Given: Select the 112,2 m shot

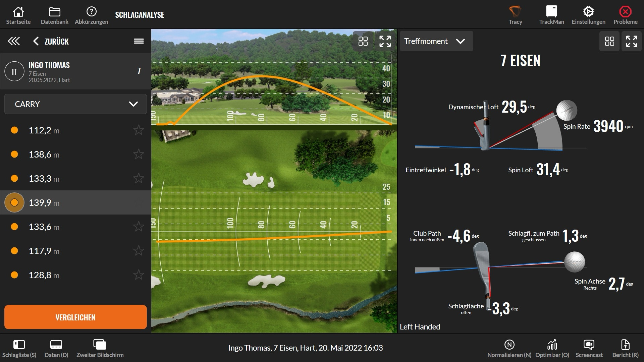Looking at the screenshot, I should pyautogui.click(x=75, y=130).
